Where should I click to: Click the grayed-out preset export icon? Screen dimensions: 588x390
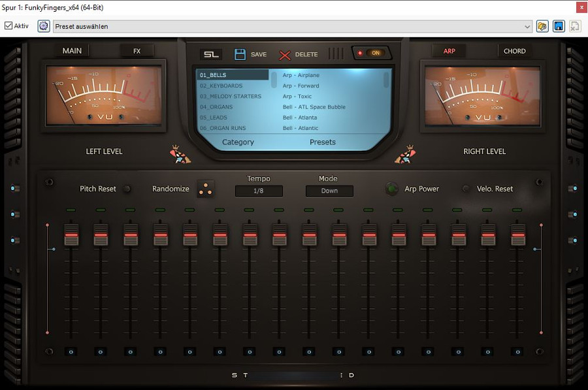click(574, 26)
